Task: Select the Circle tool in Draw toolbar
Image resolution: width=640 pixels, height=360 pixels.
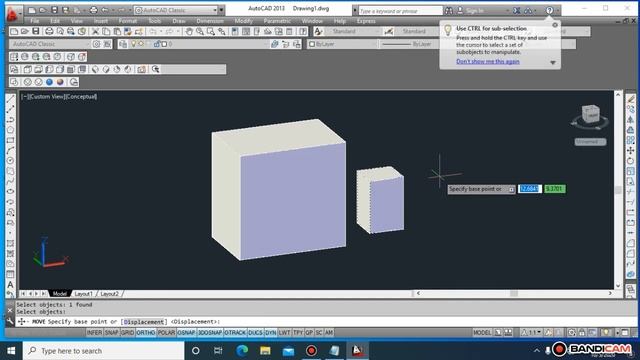Action: pos(11,160)
